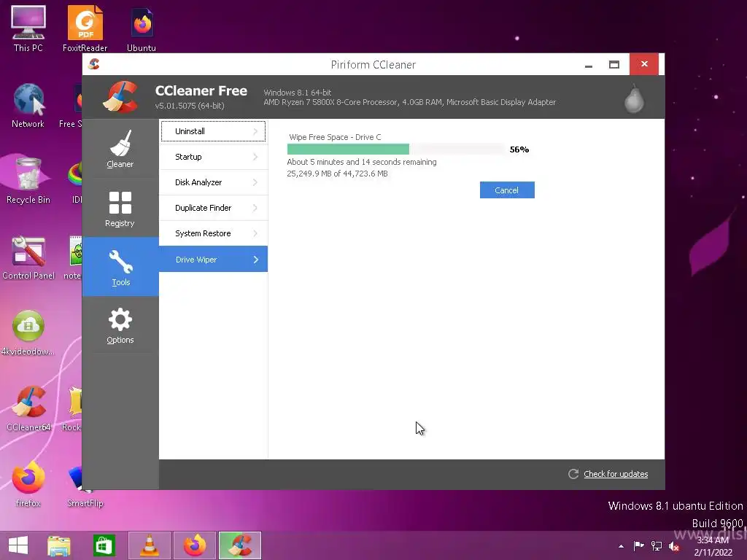This screenshot has width=747, height=560.
Task: Click the chevron on Duplicate Finder row
Action: point(255,208)
